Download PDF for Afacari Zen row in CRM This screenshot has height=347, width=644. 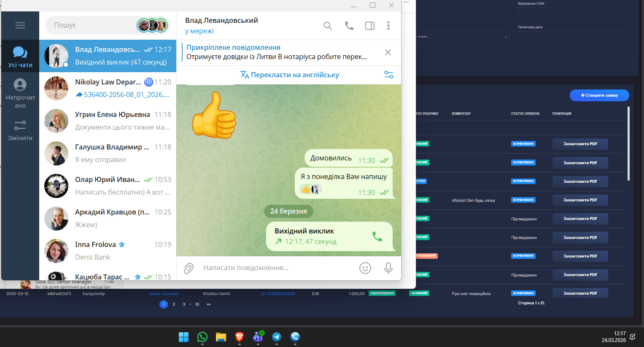(580, 200)
